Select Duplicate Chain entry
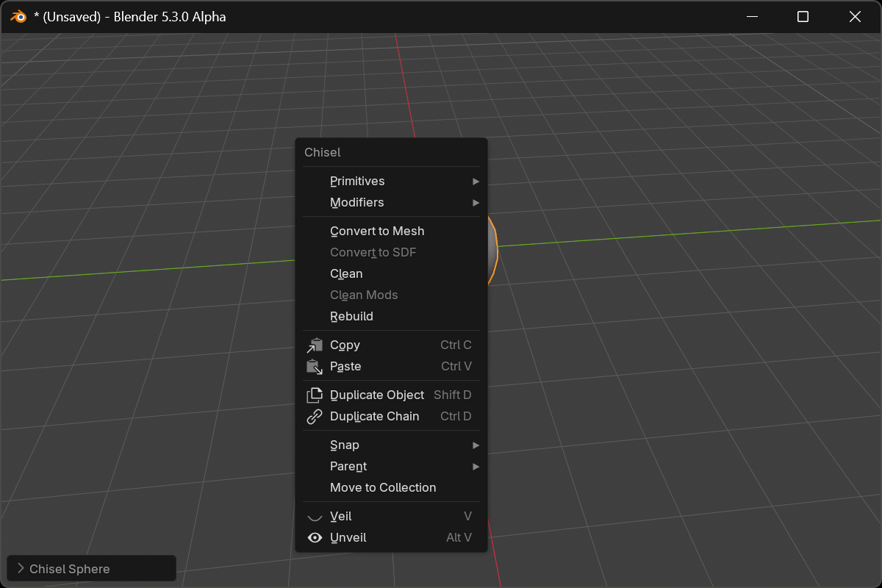 391,416
